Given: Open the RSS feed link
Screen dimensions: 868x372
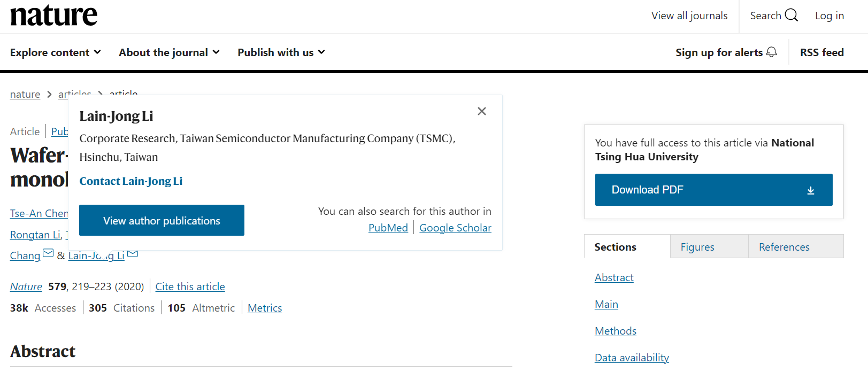Looking at the screenshot, I should pyautogui.click(x=822, y=52).
